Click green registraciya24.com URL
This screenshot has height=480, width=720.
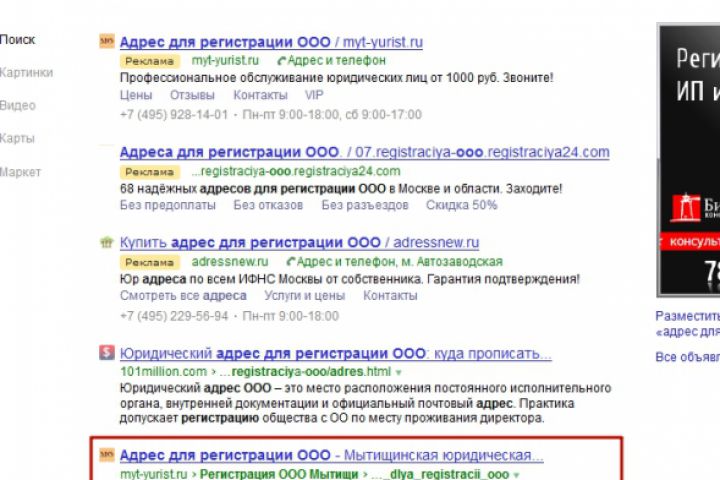click(296, 171)
